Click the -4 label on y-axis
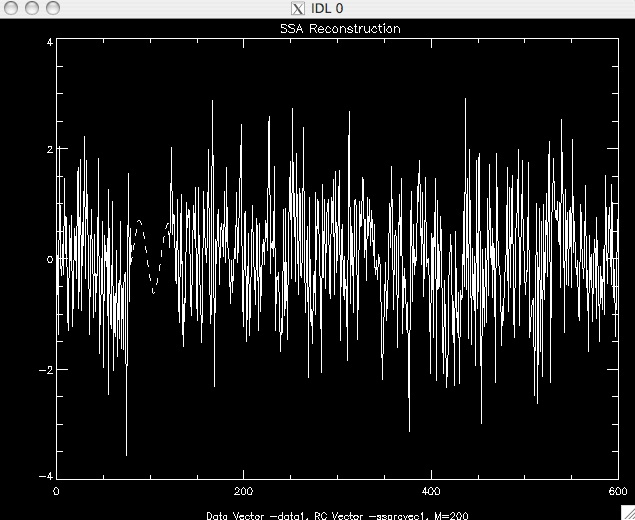 tap(47, 476)
